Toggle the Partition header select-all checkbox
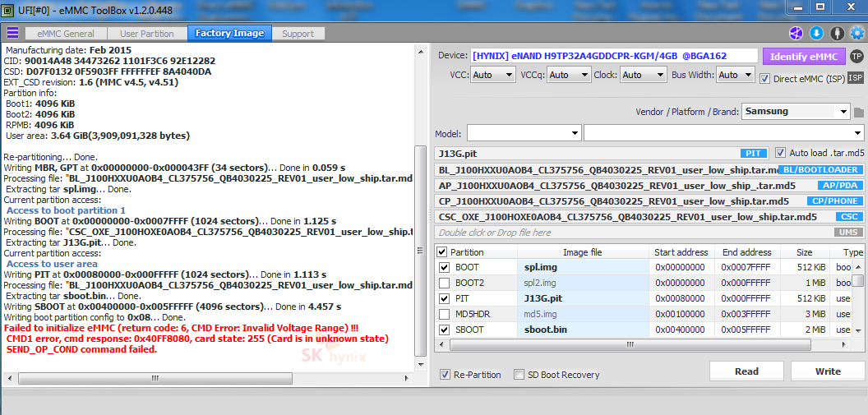868x415 pixels. click(441, 251)
